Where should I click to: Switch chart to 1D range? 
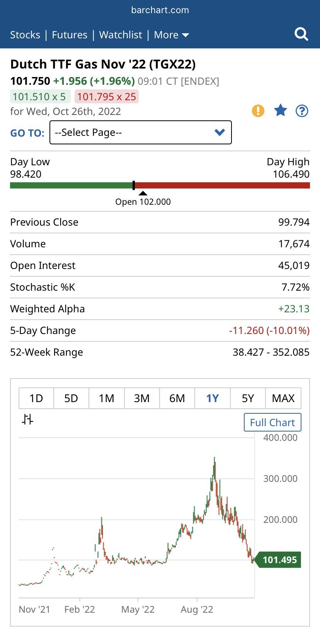click(x=36, y=398)
